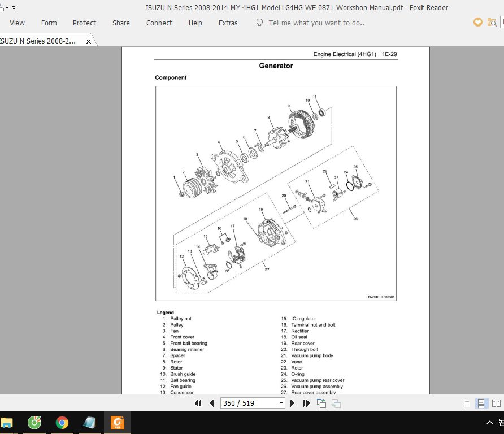The width and height of the screenshot is (504, 434).
Task: Click legend entry 15. IC regulator
Action: (298, 319)
